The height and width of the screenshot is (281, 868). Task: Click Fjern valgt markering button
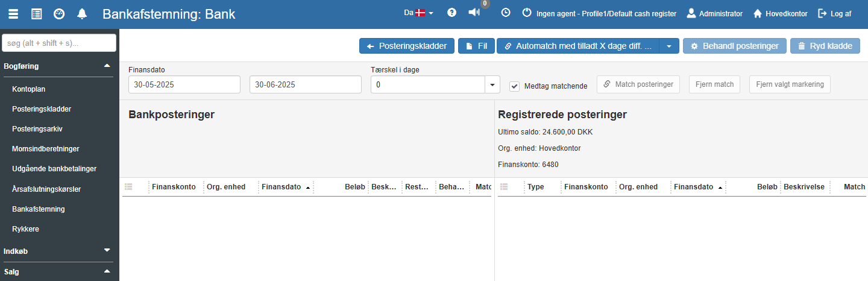click(790, 84)
